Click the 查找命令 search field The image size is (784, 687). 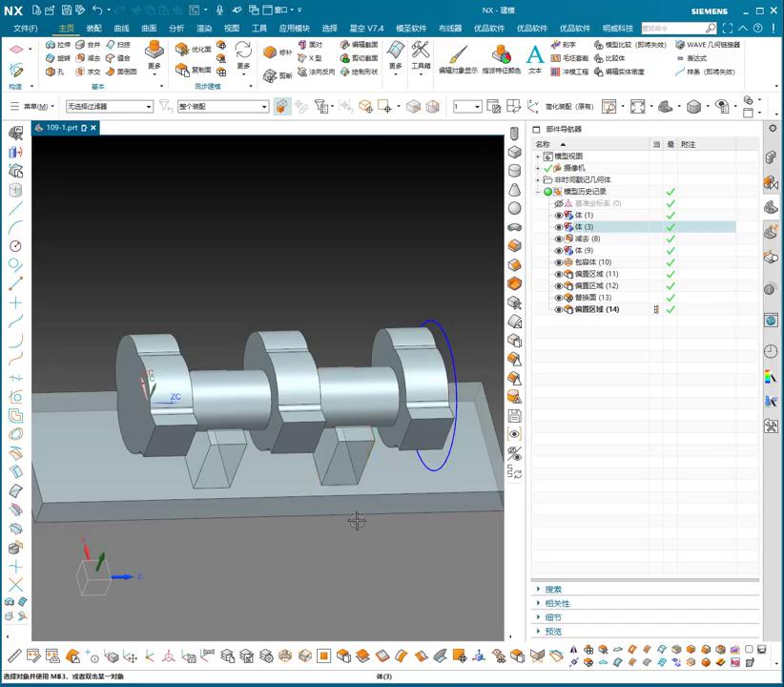click(673, 29)
